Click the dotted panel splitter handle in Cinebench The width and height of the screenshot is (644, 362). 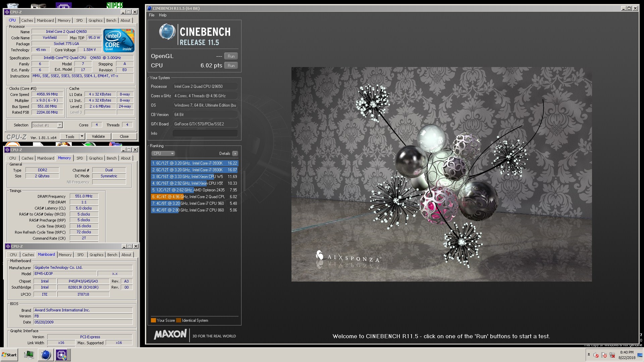pos(244,181)
